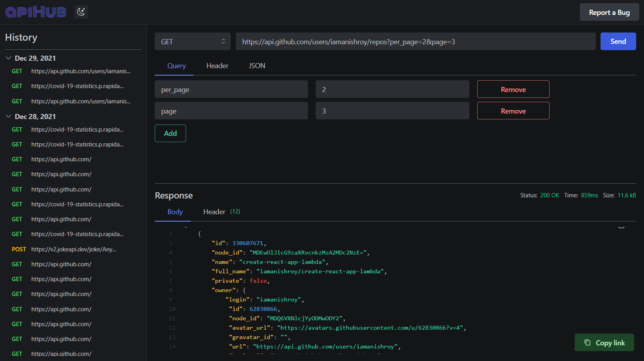Click the copy icon in Copy link
Screen dimensions: 644x361
(x=587, y=343)
